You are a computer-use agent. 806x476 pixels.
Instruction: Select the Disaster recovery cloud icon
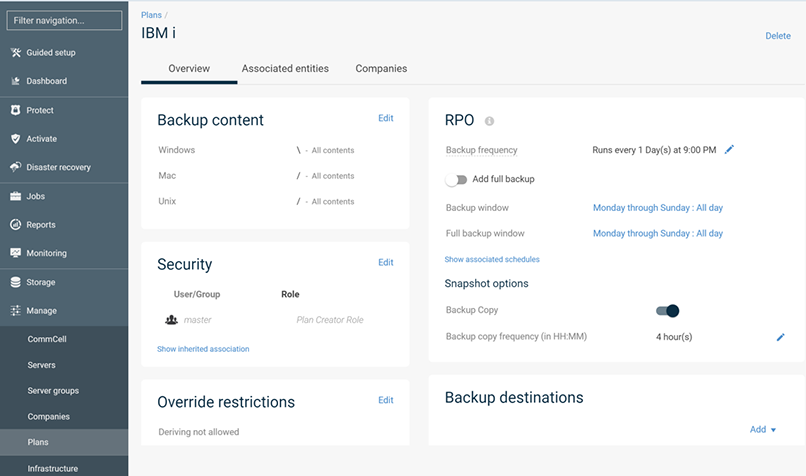(x=15, y=167)
